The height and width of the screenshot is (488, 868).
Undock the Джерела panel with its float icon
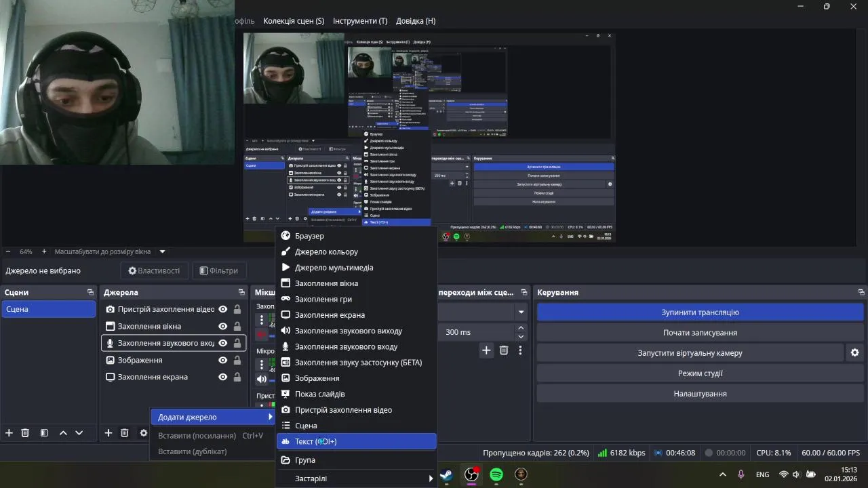pyautogui.click(x=241, y=292)
